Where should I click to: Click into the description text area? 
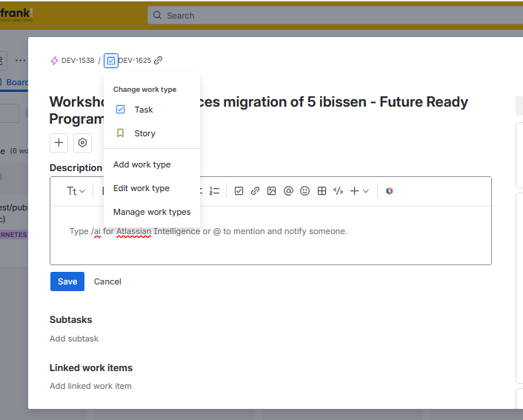point(270,236)
